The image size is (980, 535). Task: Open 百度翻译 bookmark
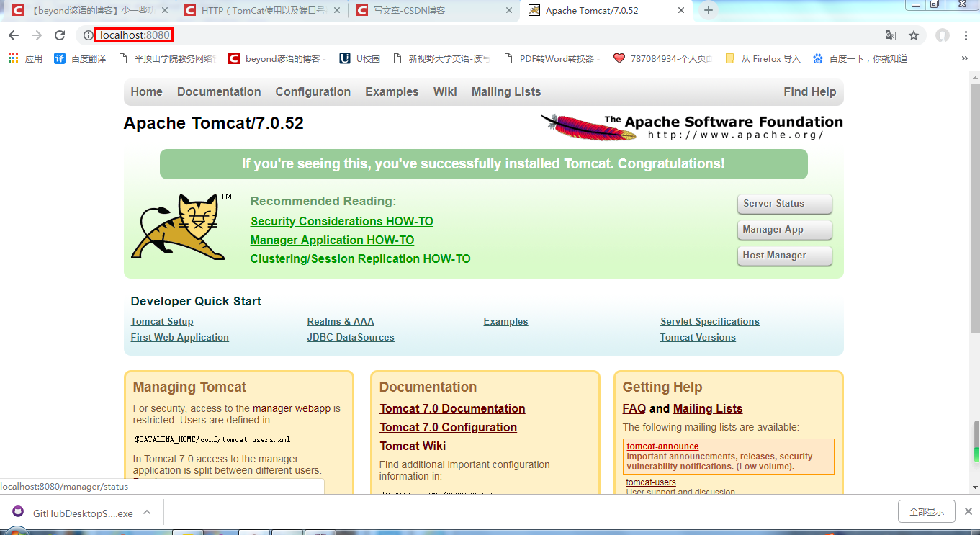click(80, 58)
